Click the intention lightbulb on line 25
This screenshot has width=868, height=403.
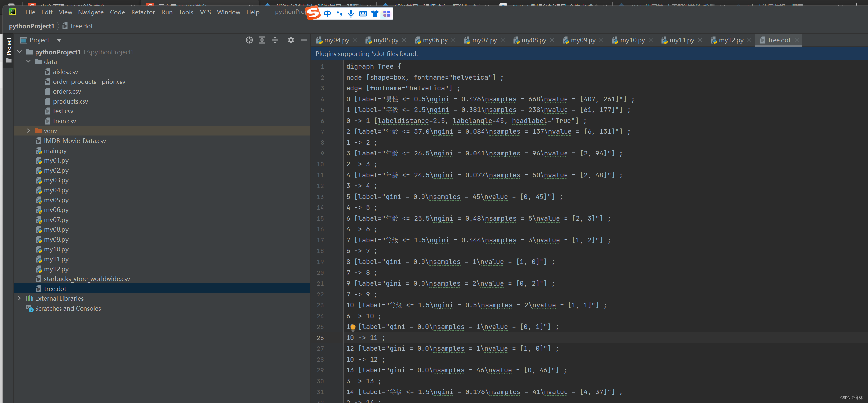pos(353,327)
